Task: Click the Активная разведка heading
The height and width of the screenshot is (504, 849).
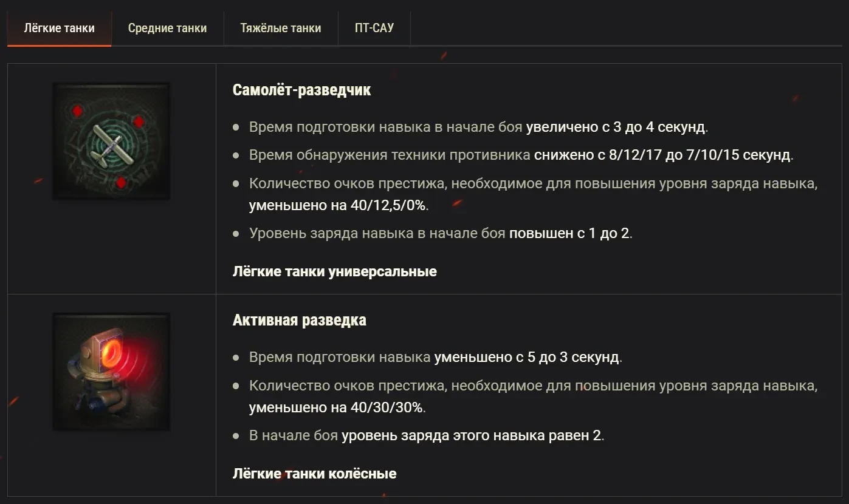Action: click(299, 320)
